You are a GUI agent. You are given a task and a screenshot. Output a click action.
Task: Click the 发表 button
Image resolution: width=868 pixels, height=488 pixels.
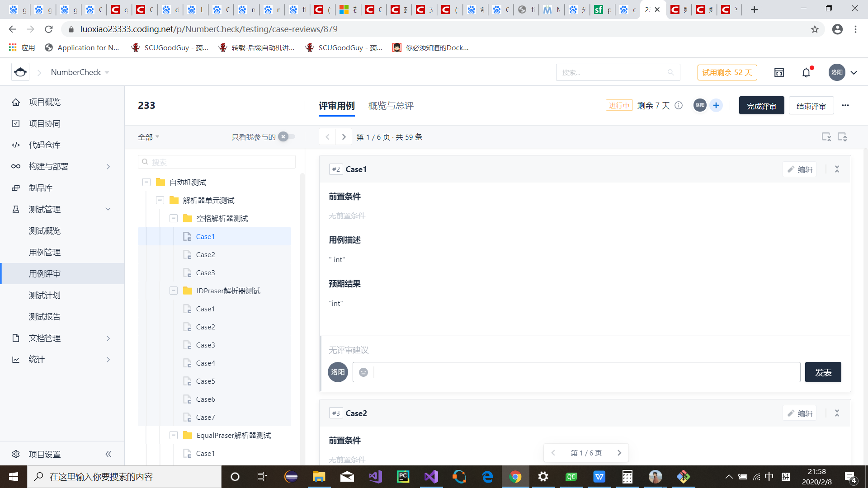coord(823,372)
